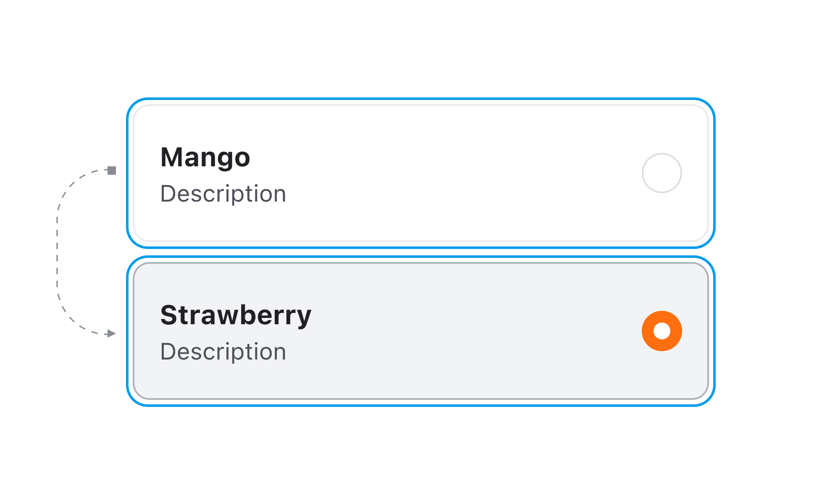The image size is (840, 504).
Task: Click the blue focus outline around Strawberry
Action: click(420, 405)
